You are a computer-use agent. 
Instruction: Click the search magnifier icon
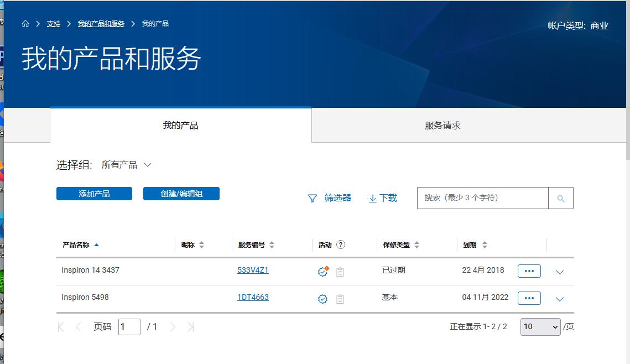point(561,197)
